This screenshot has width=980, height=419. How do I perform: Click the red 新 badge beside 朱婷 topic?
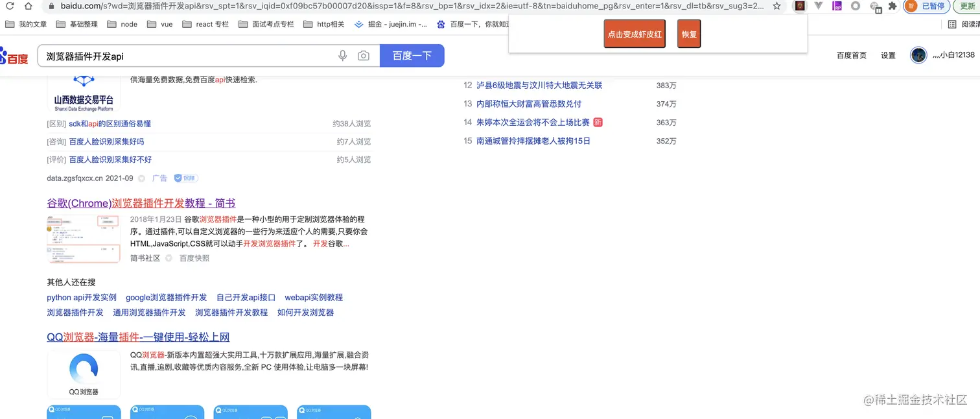pyautogui.click(x=598, y=122)
